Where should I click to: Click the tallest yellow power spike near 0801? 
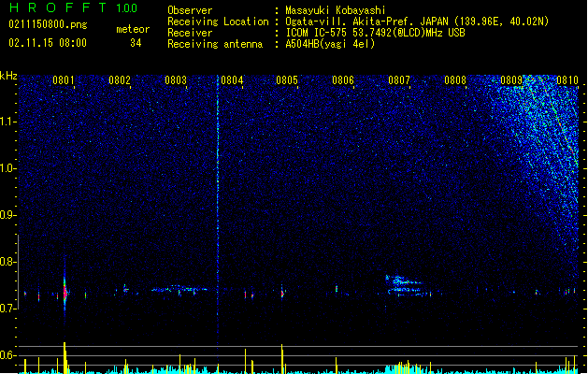(65, 357)
